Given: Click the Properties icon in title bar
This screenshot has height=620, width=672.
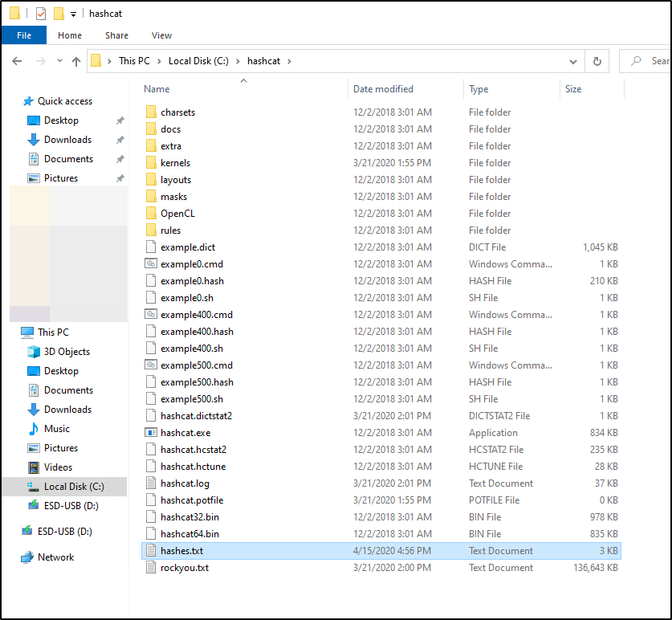Looking at the screenshot, I should tap(41, 14).
